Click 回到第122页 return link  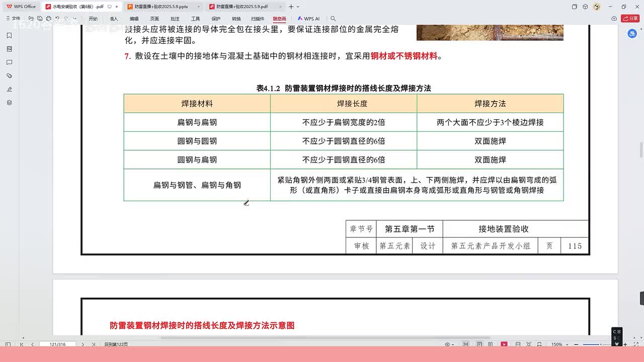[116, 344]
